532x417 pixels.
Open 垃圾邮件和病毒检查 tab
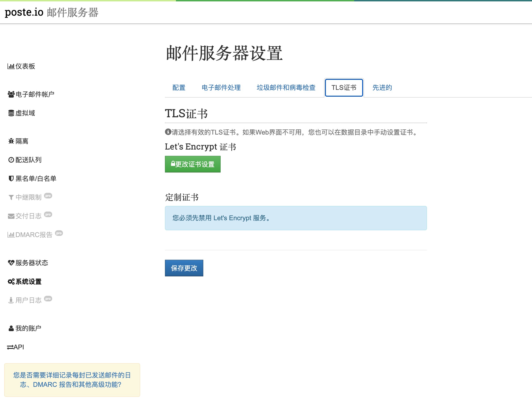(x=286, y=88)
